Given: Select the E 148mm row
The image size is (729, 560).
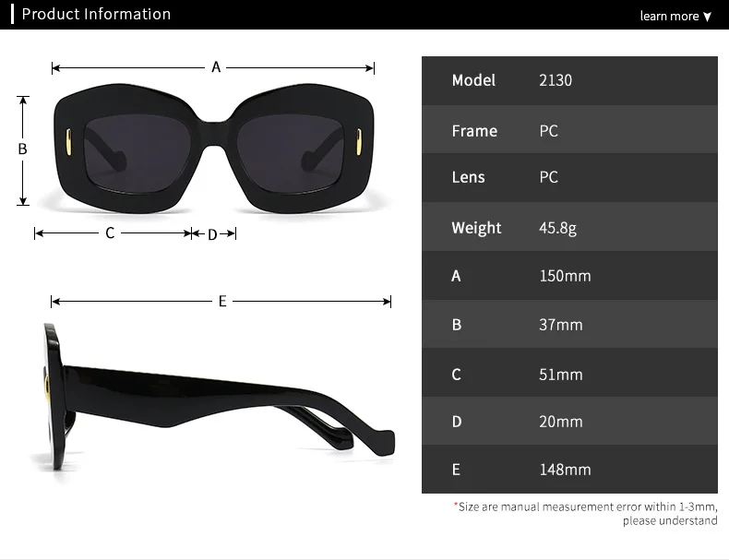Looking at the screenshot, I should (569, 469).
